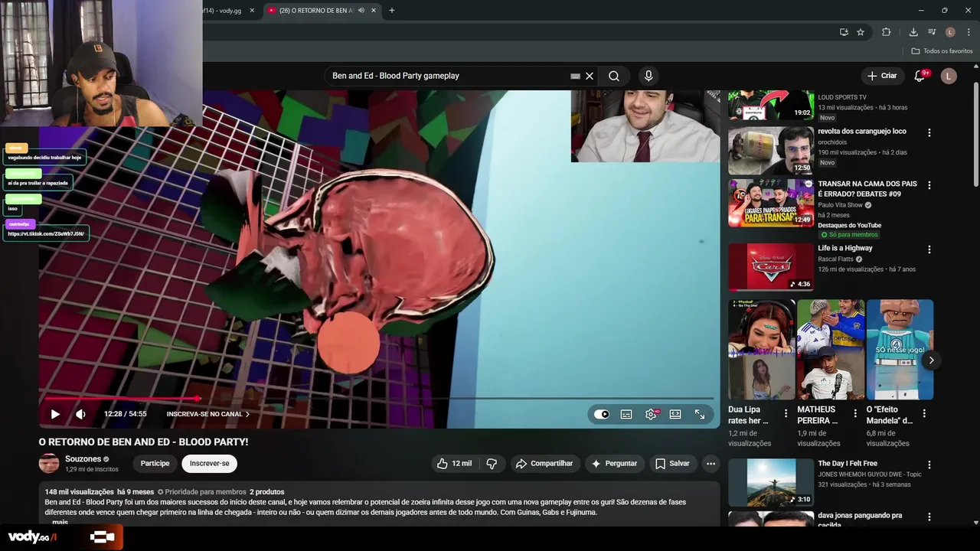
Task: Open the Chrome three-dot menu
Action: (969, 32)
